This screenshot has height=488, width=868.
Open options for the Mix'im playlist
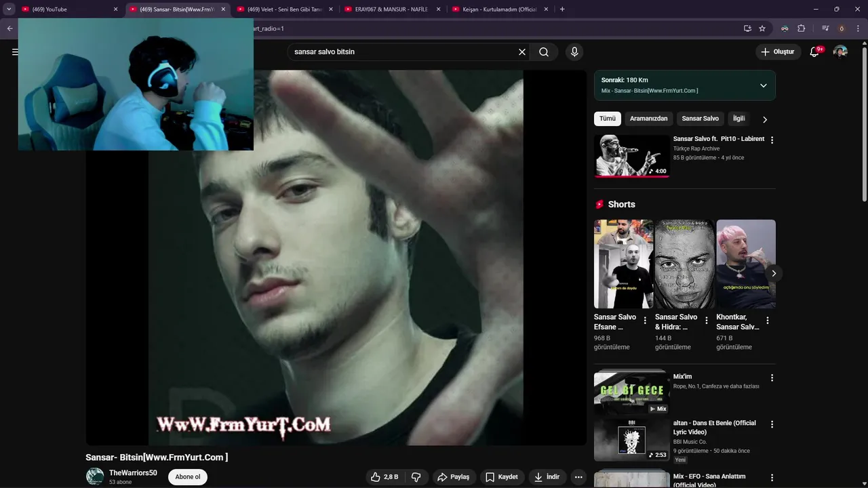(772, 378)
